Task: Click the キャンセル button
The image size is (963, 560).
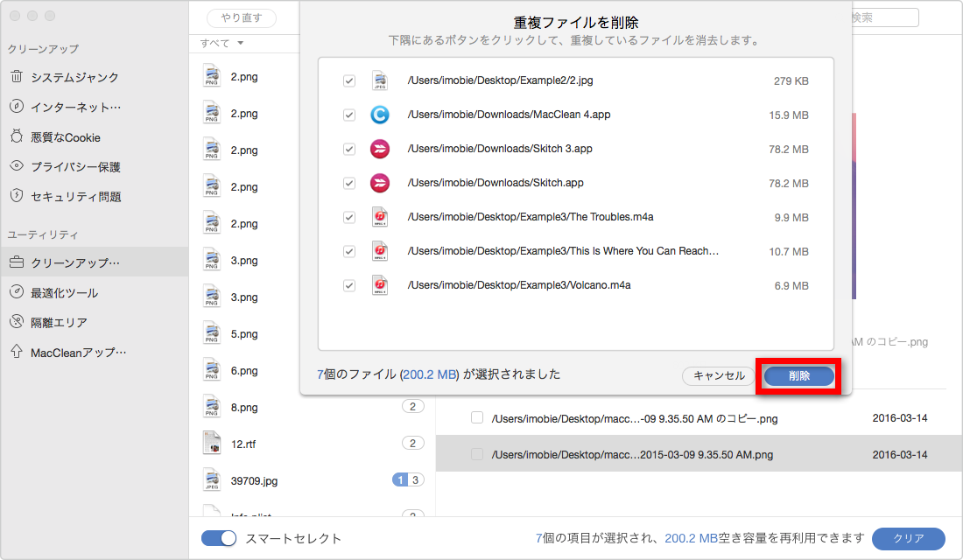Action: [719, 375]
